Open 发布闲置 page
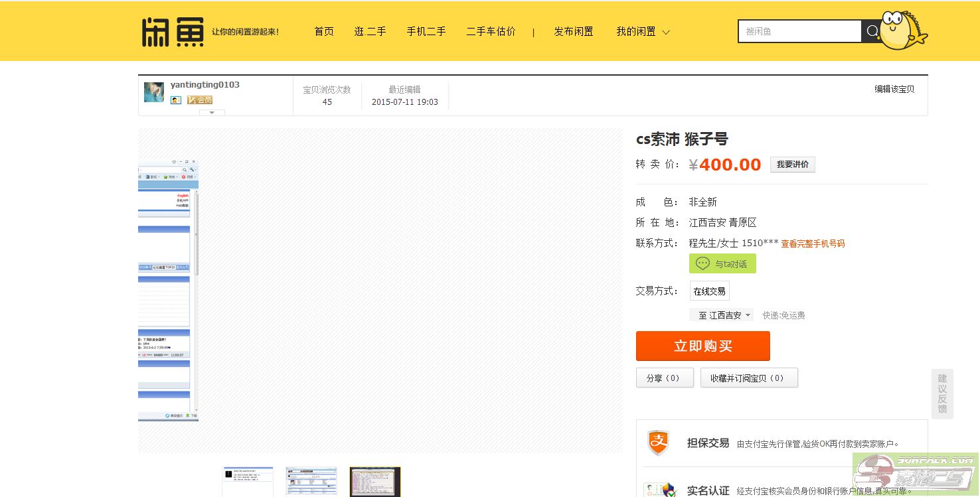Image resolution: width=980 pixels, height=497 pixels. point(574,31)
